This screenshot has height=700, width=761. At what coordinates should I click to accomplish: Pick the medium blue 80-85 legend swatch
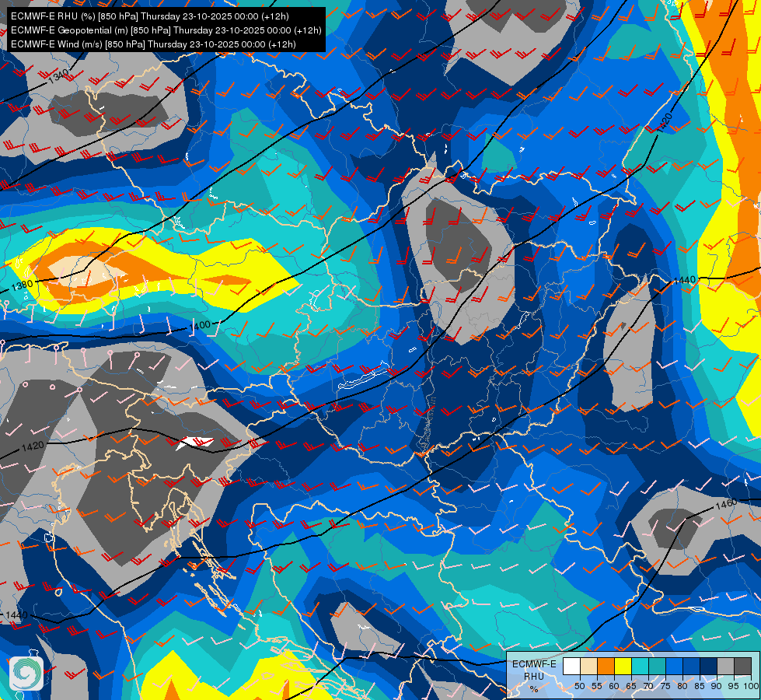[x=691, y=666]
